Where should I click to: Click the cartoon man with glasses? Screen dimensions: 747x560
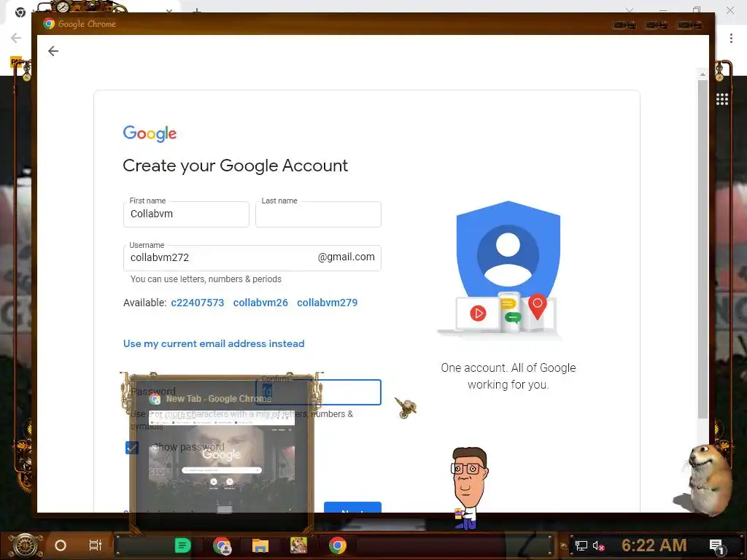(x=469, y=488)
